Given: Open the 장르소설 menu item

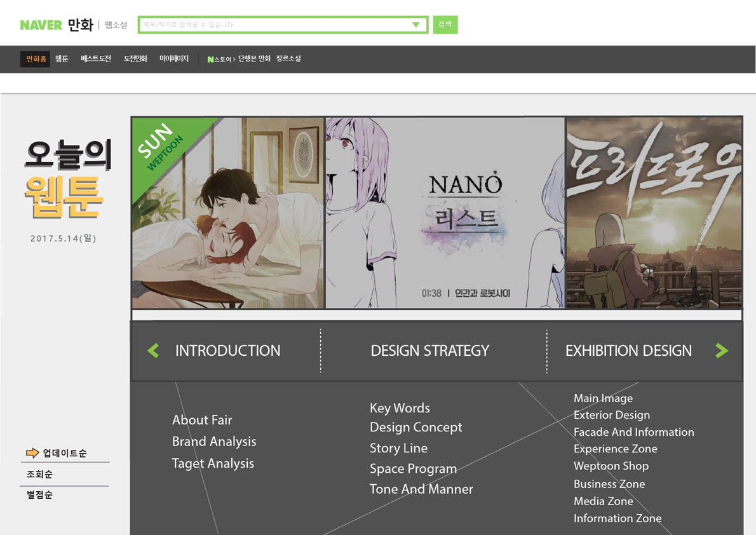Looking at the screenshot, I should click(x=289, y=58).
